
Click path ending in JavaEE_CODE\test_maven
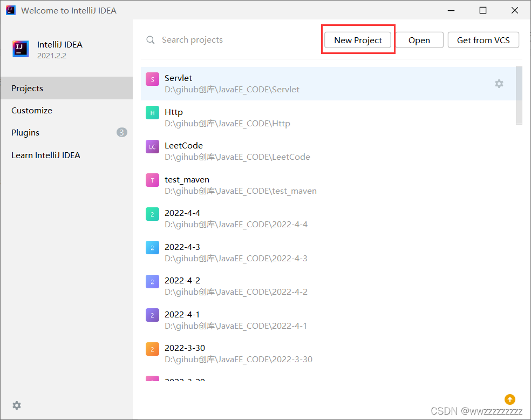tap(241, 191)
